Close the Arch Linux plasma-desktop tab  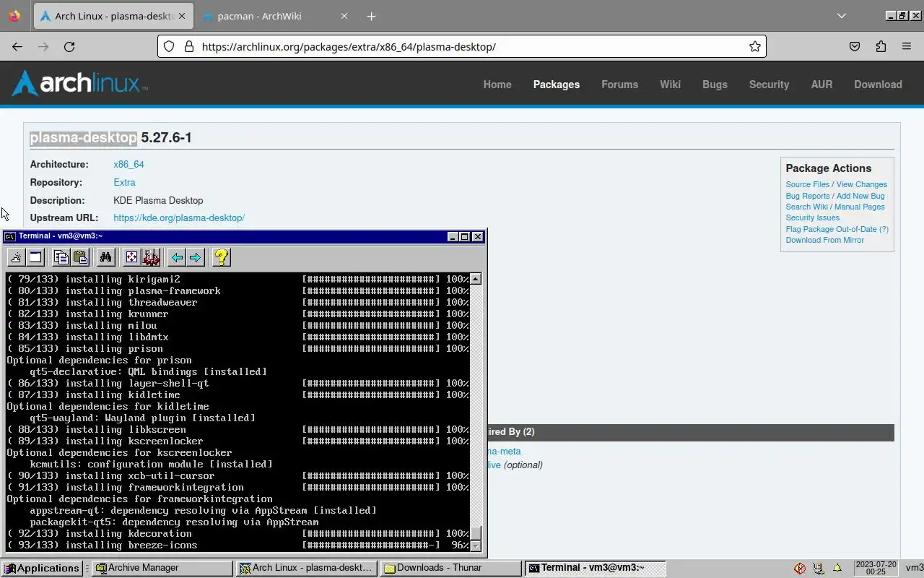180,16
